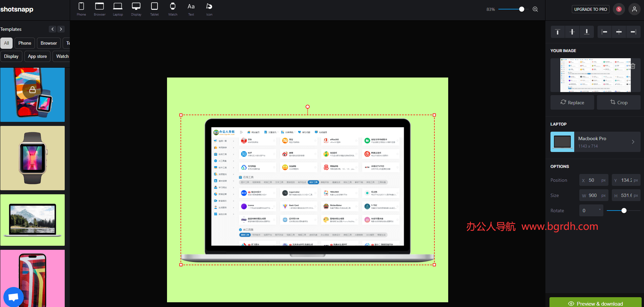This screenshot has width=644, height=307.
Task: Insert a Text element
Action: (191, 9)
